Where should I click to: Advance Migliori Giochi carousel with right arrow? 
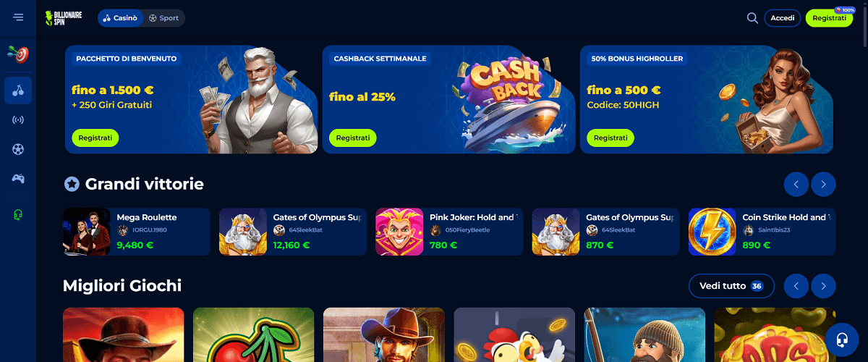[823, 286]
